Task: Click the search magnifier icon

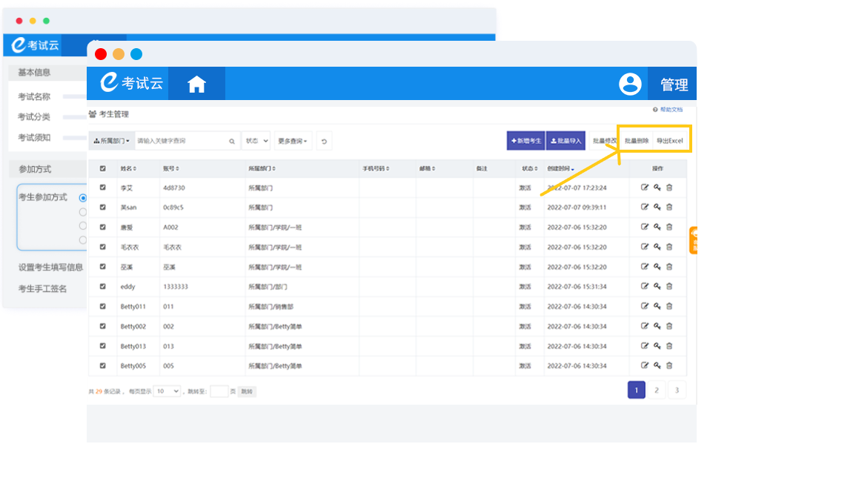Action: coord(232,141)
